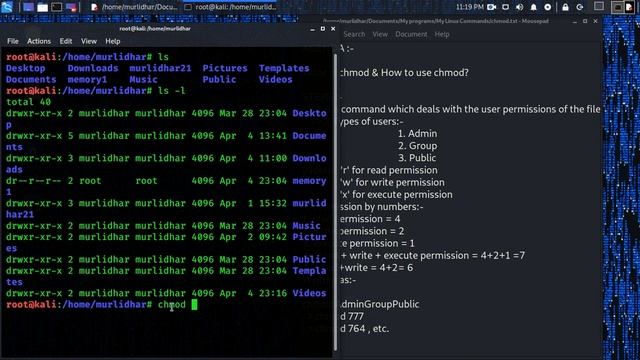Close the Mousepad window
Screen dimensions: 640x360
tap(596, 21)
